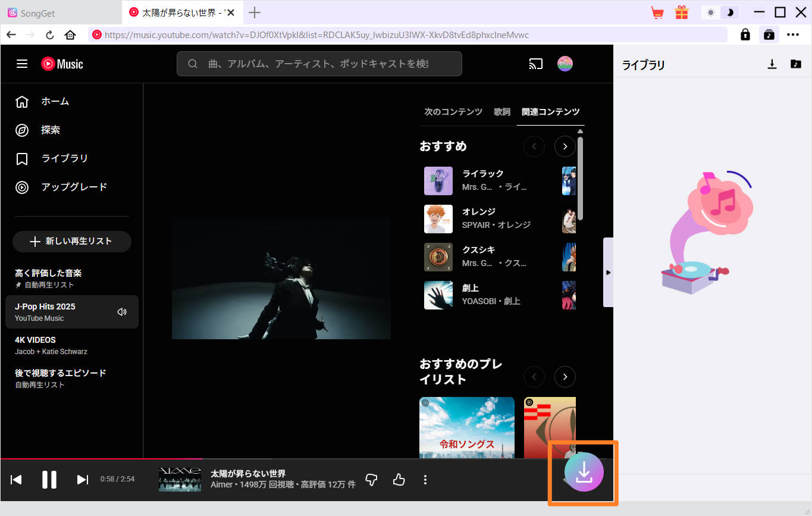Open the browser three-dot more menu
The width and height of the screenshot is (812, 516).
pyautogui.click(x=792, y=35)
